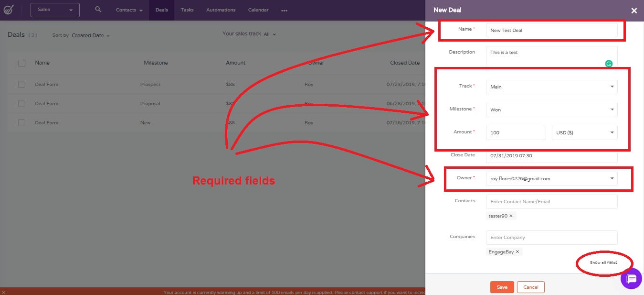This screenshot has width=644, height=295.
Task: Dismiss the bottom warning banner
Action: (x=3, y=292)
